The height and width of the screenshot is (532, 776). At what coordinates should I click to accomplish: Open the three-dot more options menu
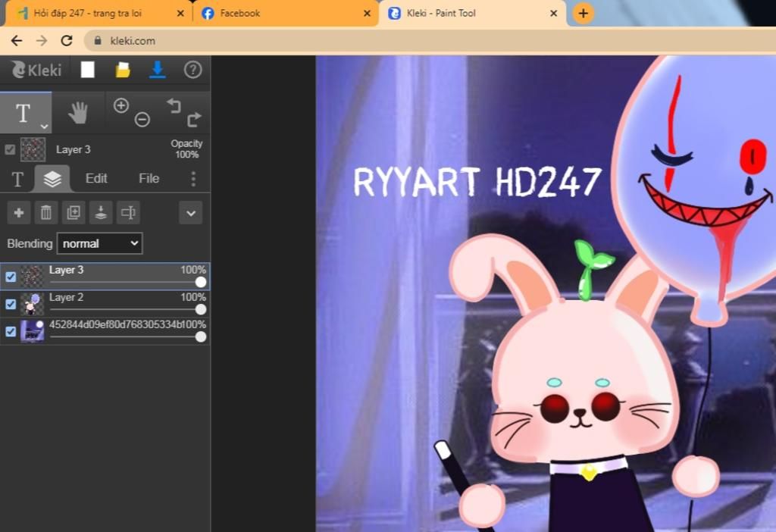click(x=193, y=179)
